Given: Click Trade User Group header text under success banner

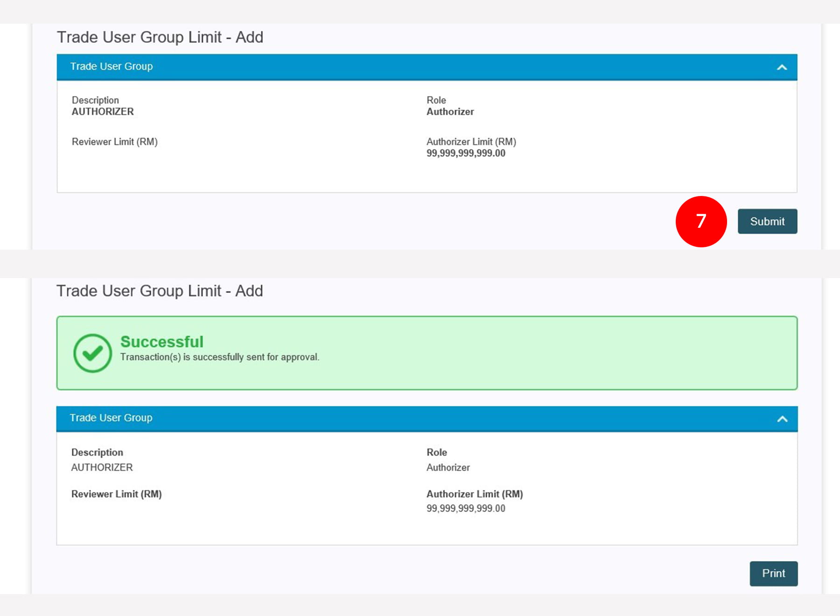Looking at the screenshot, I should point(111,418).
